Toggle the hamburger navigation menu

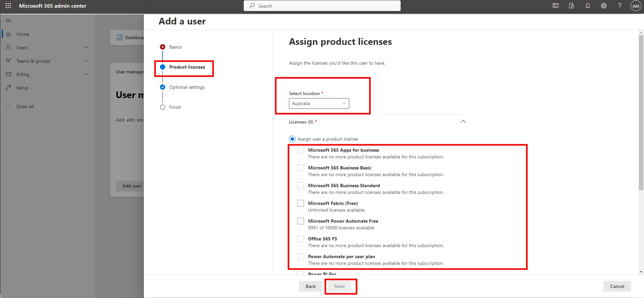[x=8, y=21]
